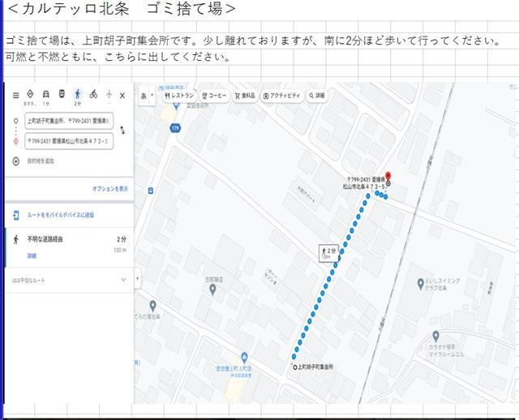Open the hamburger menu in directions panel

click(15, 95)
